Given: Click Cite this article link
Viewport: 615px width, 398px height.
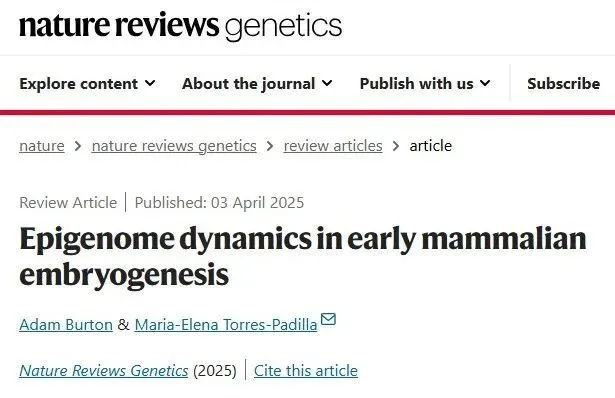Looking at the screenshot, I should [306, 371].
